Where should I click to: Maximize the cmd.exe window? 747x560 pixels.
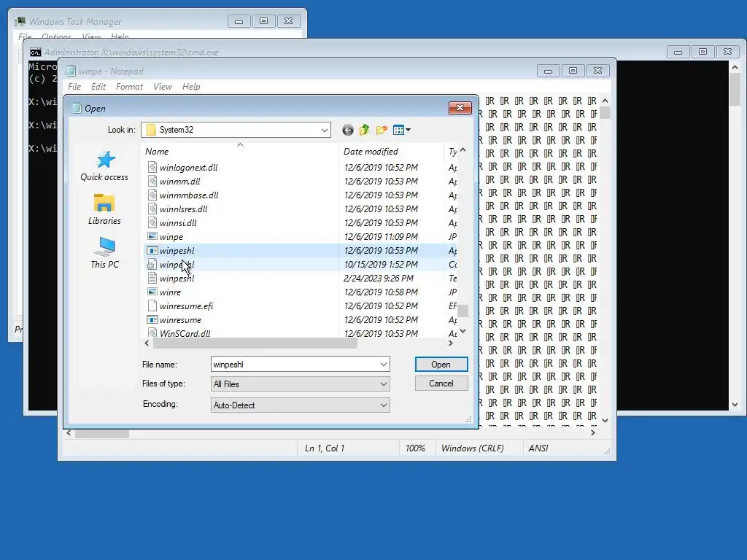pyautogui.click(x=703, y=52)
